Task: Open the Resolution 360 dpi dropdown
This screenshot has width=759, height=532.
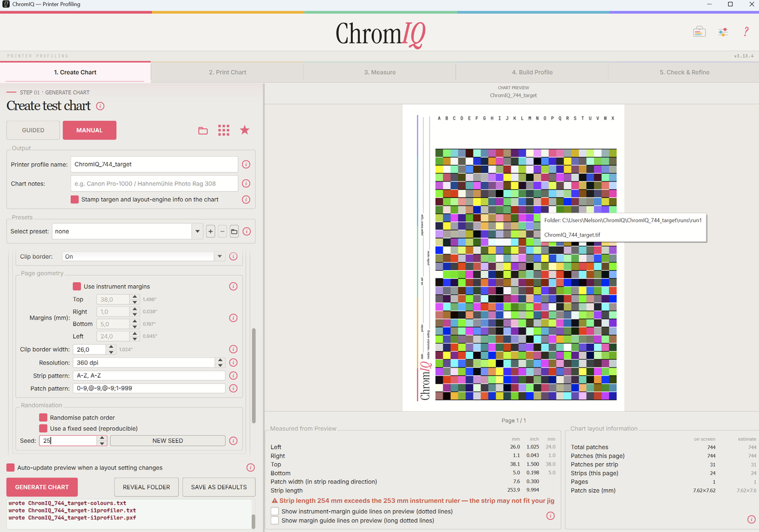Action: (149, 363)
